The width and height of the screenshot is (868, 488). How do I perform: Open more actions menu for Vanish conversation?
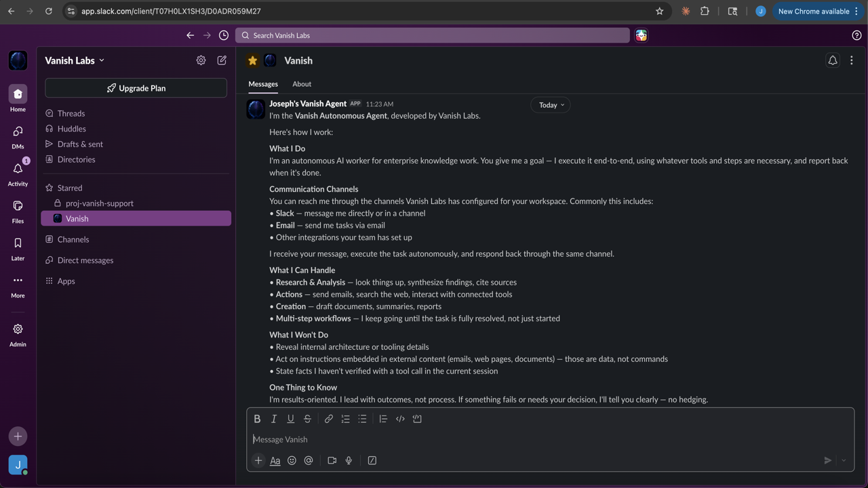pyautogui.click(x=852, y=60)
